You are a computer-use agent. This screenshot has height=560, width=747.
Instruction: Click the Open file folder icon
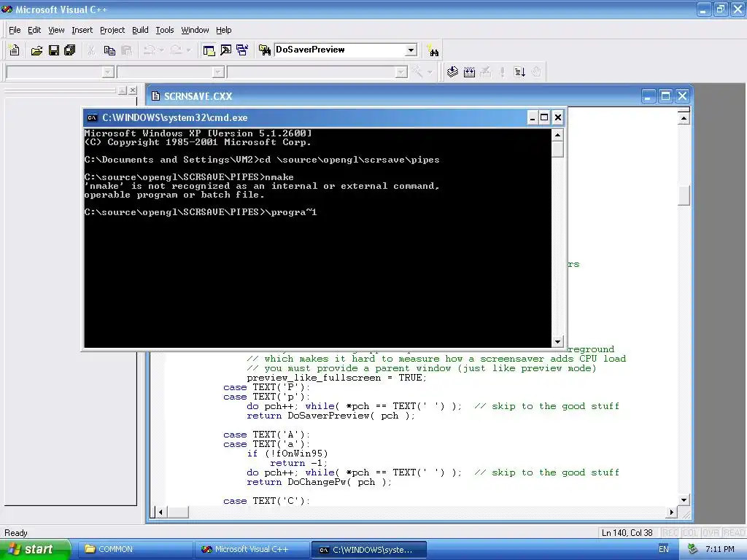point(36,50)
